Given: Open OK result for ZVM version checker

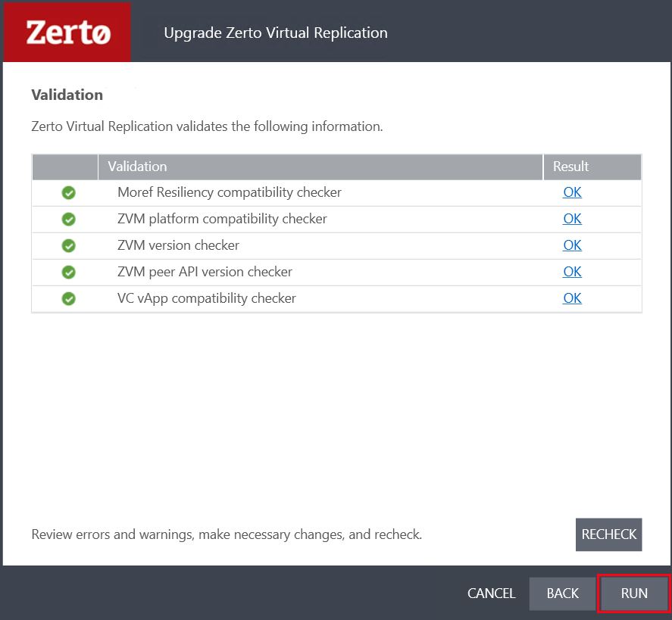Looking at the screenshot, I should click(x=572, y=245).
